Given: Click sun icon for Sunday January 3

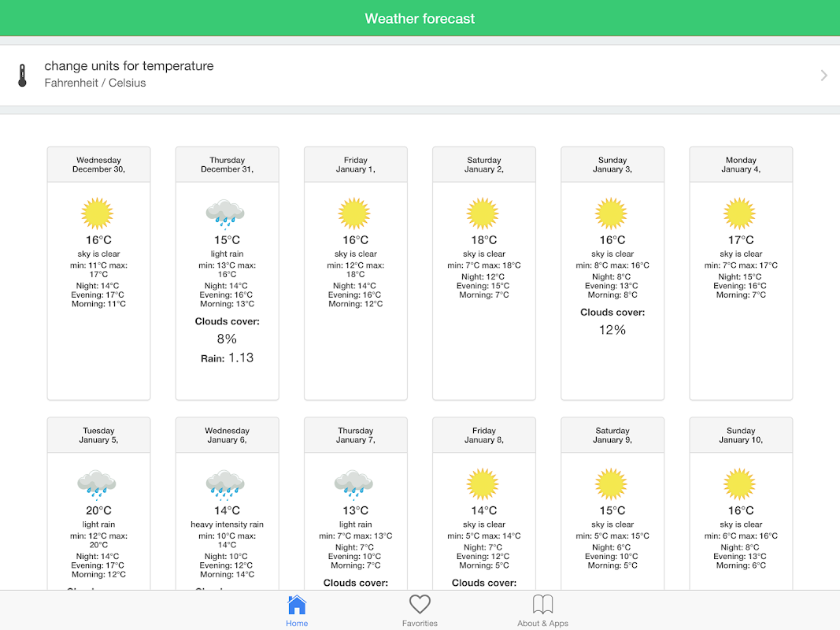Looking at the screenshot, I should coord(611,213).
